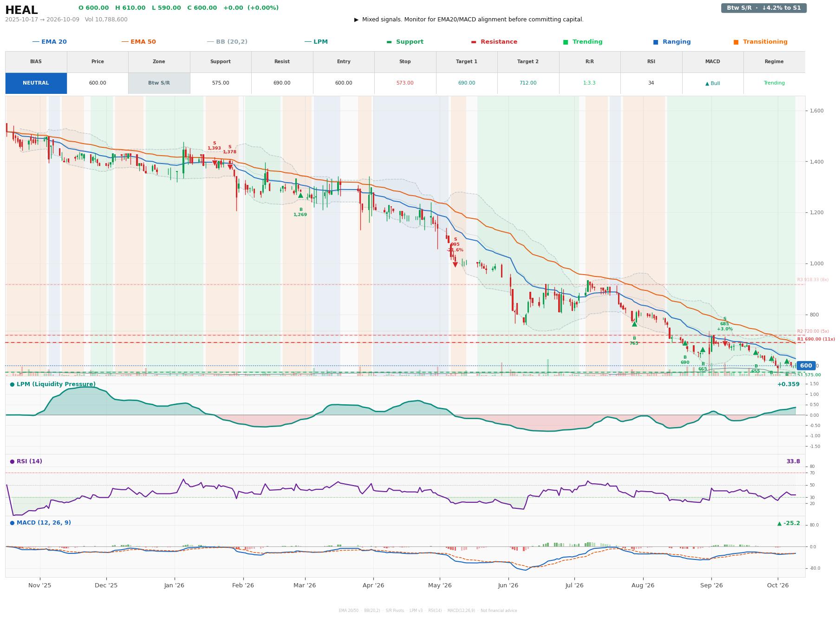Image resolution: width=840 pixels, height=618 pixels.
Task: Click the orange Transitioning legend square
Action: [x=736, y=42]
